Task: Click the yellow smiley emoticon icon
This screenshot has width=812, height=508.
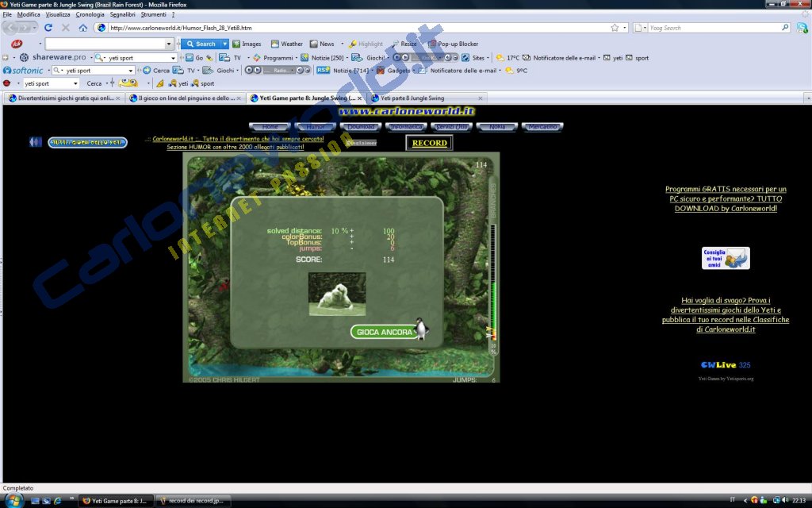Action: pos(128,83)
